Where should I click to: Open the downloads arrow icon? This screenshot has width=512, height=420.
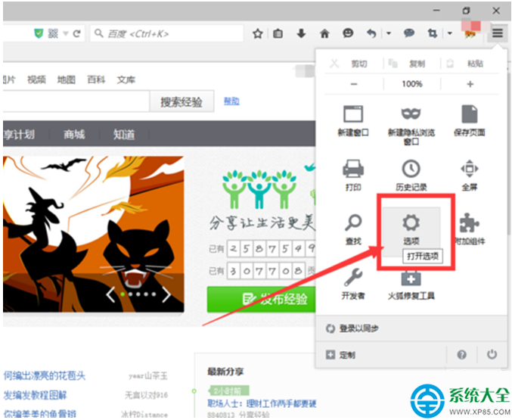point(301,33)
